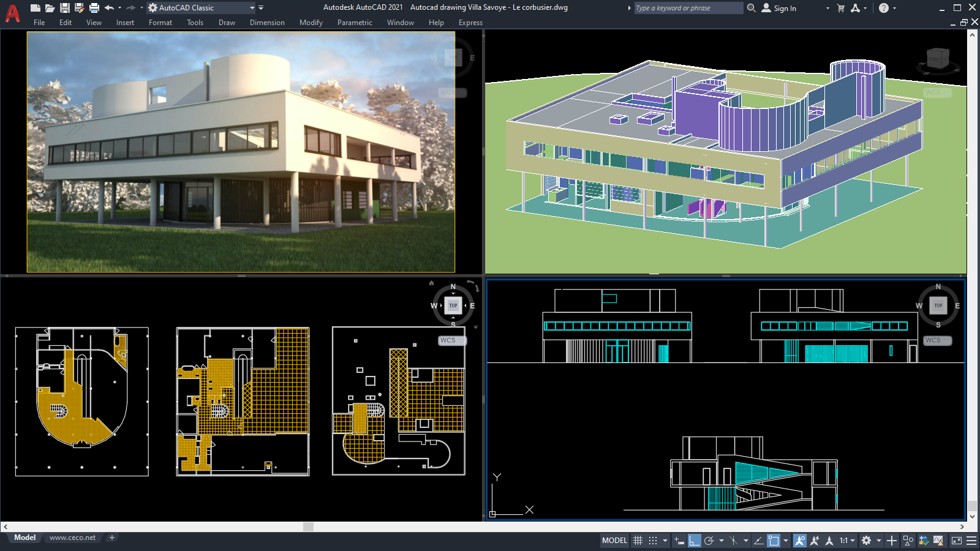Toggle the drawing grid display
Screen dimensions: 980x551
[638, 541]
